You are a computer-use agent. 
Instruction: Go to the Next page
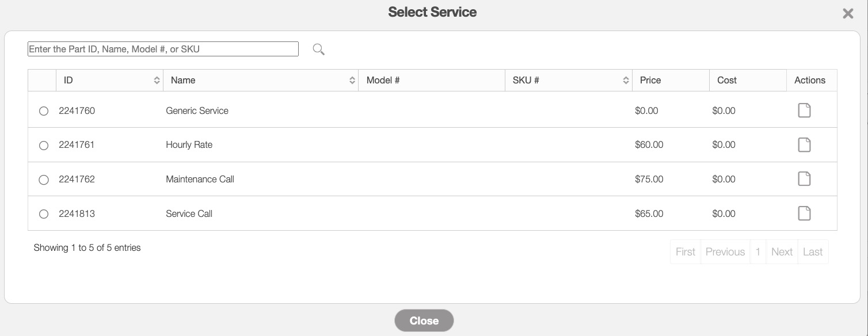782,252
